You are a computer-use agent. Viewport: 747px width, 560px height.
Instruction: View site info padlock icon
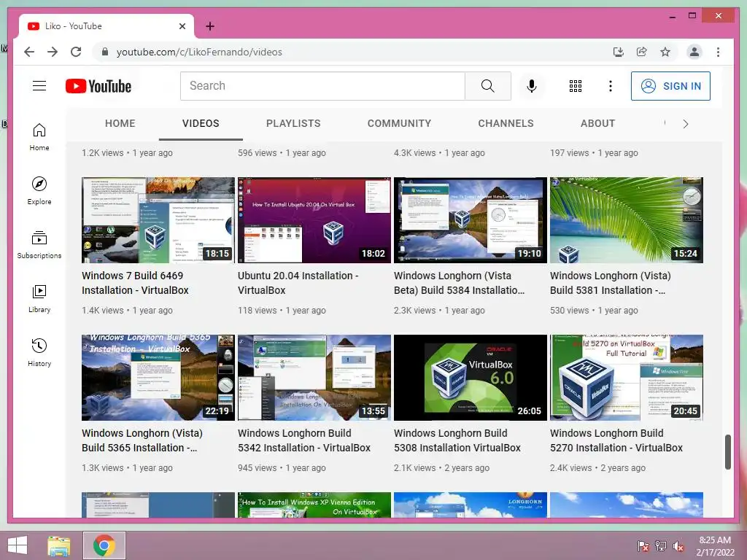point(105,52)
